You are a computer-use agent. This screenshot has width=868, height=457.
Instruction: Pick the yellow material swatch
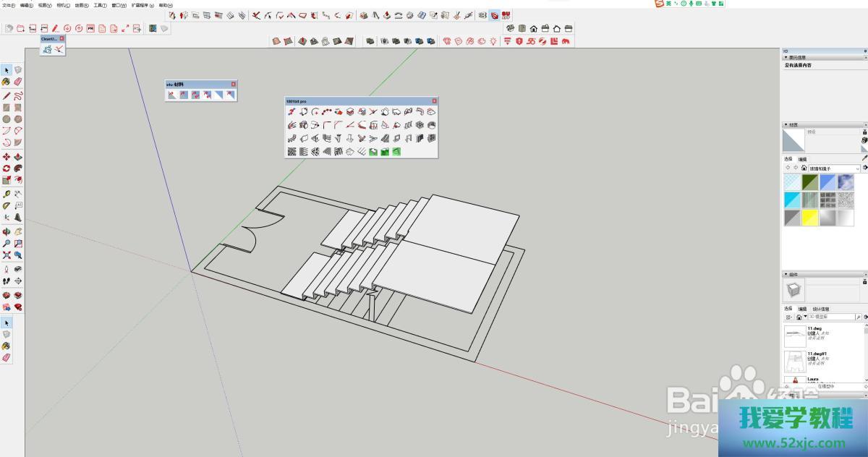(x=810, y=217)
